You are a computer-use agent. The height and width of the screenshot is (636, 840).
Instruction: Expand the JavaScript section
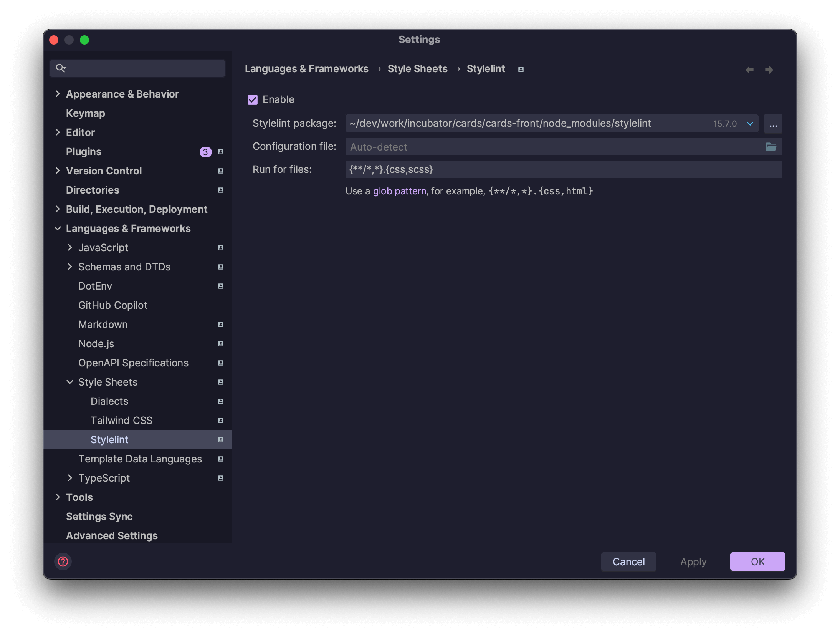point(70,248)
